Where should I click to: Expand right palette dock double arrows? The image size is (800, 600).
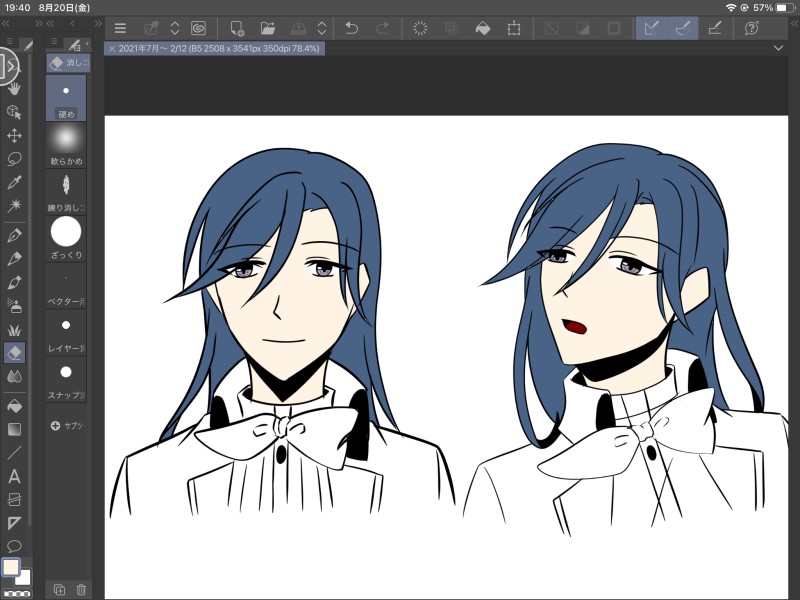pos(794,23)
